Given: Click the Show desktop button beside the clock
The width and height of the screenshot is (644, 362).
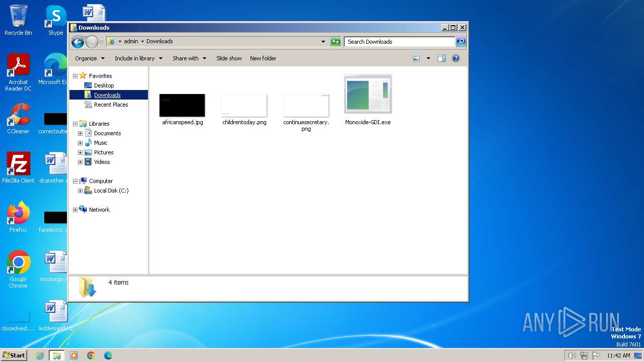Looking at the screenshot, I should coord(638,355).
